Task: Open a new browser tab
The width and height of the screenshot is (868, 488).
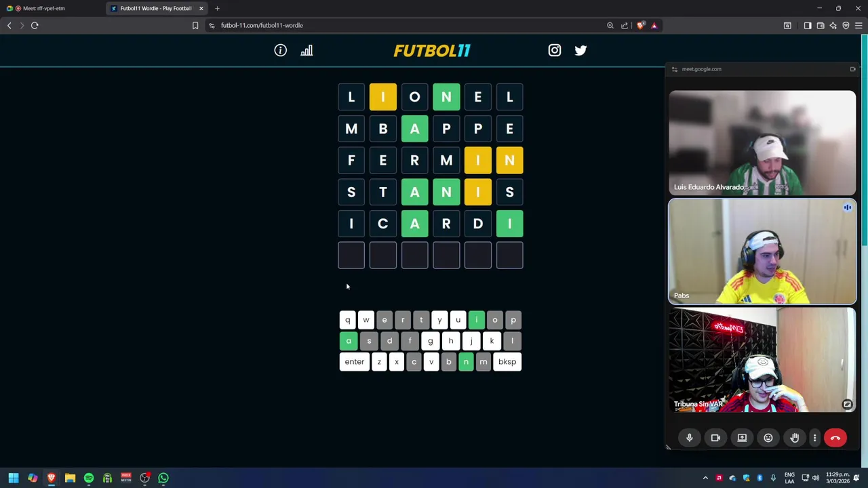Action: [x=217, y=8]
